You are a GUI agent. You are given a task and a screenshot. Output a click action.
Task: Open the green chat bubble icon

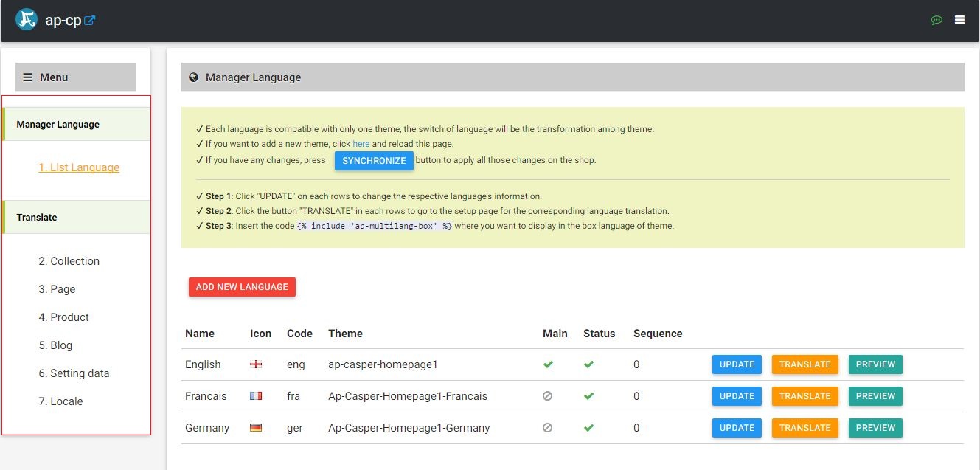[936, 20]
